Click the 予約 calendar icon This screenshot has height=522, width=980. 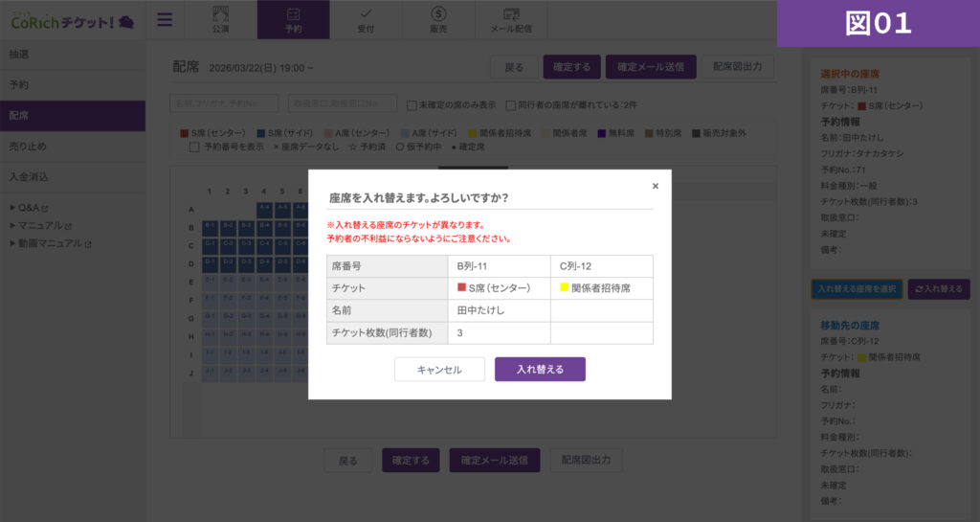[293, 13]
